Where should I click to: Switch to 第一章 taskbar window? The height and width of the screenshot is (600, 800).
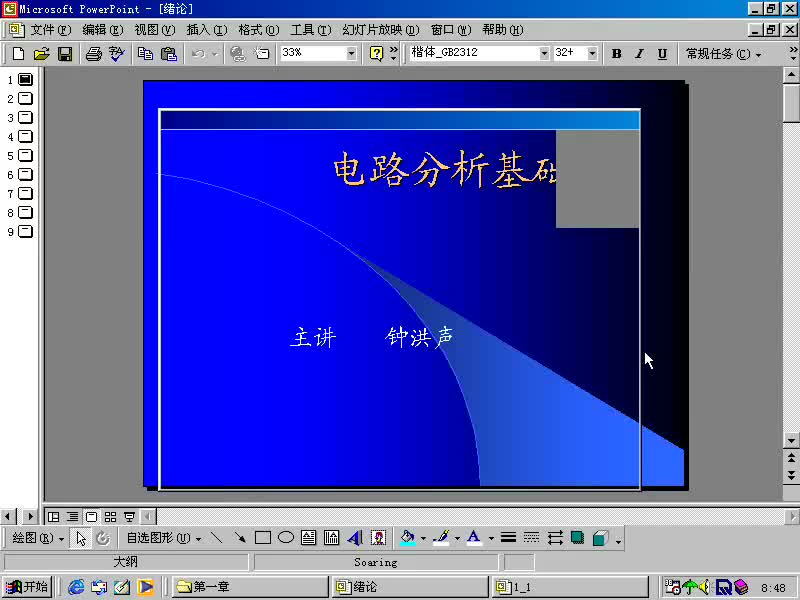[249, 587]
